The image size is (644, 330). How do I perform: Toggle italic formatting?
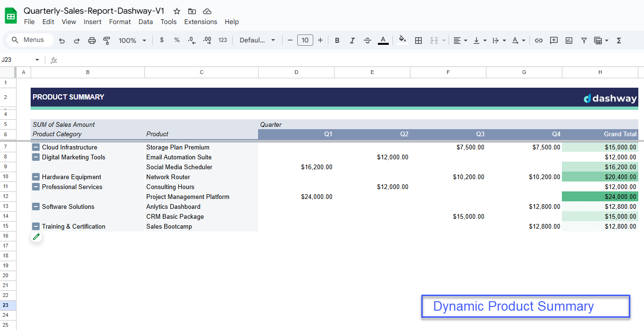click(x=352, y=41)
